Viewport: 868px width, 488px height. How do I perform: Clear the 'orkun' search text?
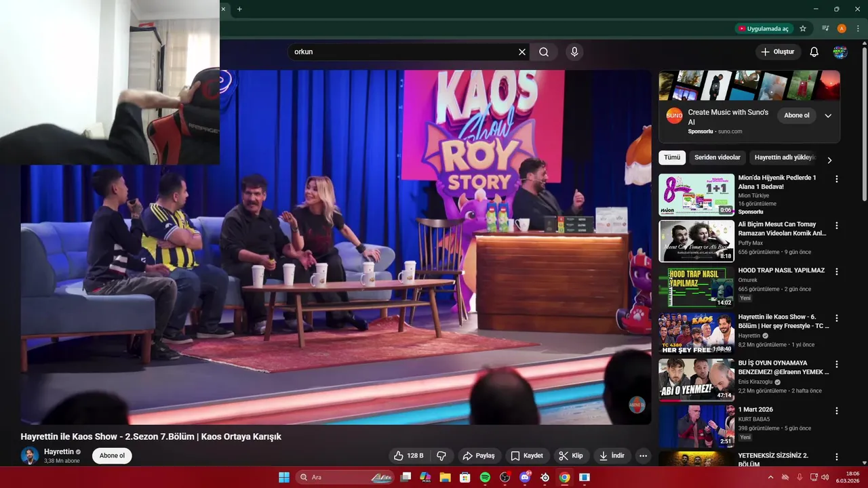pos(522,52)
